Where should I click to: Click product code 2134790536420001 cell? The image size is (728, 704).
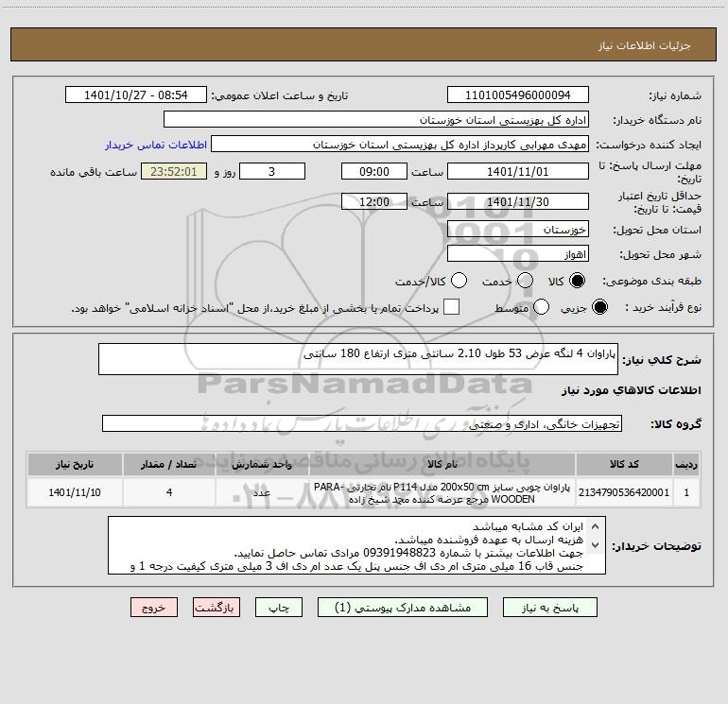tap(624, 492)
